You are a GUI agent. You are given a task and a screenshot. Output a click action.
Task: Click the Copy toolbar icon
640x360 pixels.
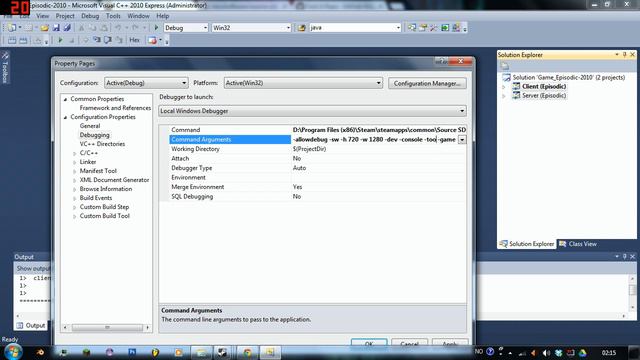93,28
